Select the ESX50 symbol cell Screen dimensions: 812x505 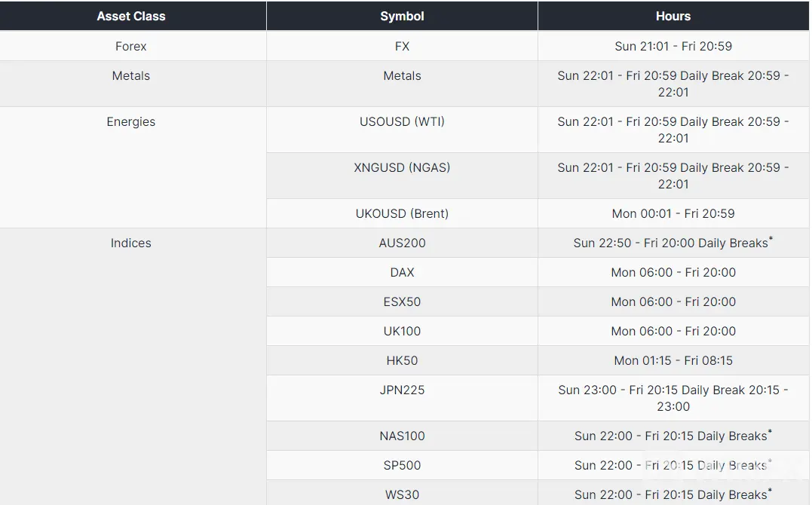pyautogui.click(x=402, y=302)
